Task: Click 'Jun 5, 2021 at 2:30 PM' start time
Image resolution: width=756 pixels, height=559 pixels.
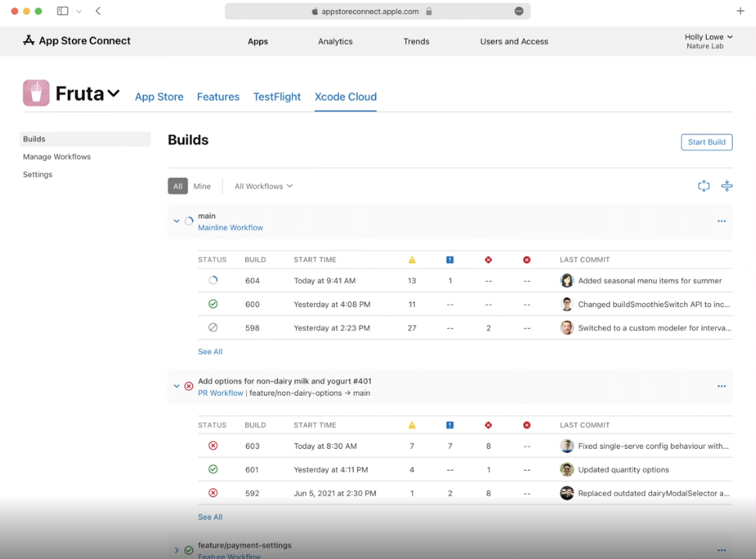Action: (335, 493)
